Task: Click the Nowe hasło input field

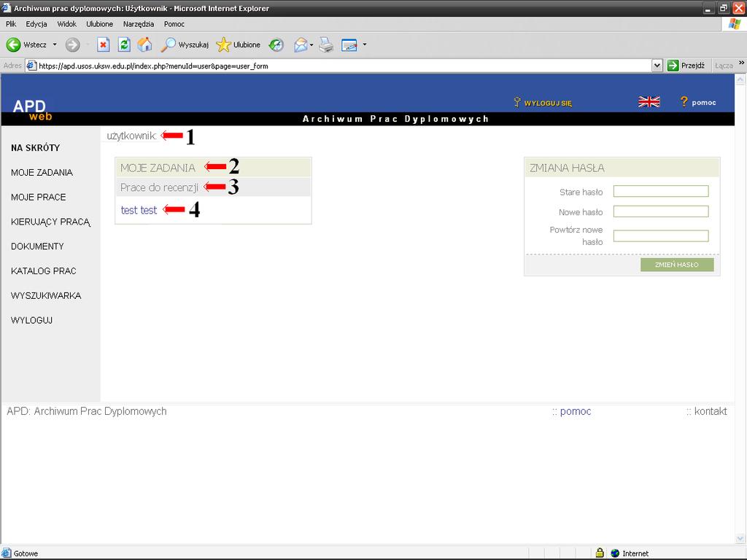Action: [661, 211]
